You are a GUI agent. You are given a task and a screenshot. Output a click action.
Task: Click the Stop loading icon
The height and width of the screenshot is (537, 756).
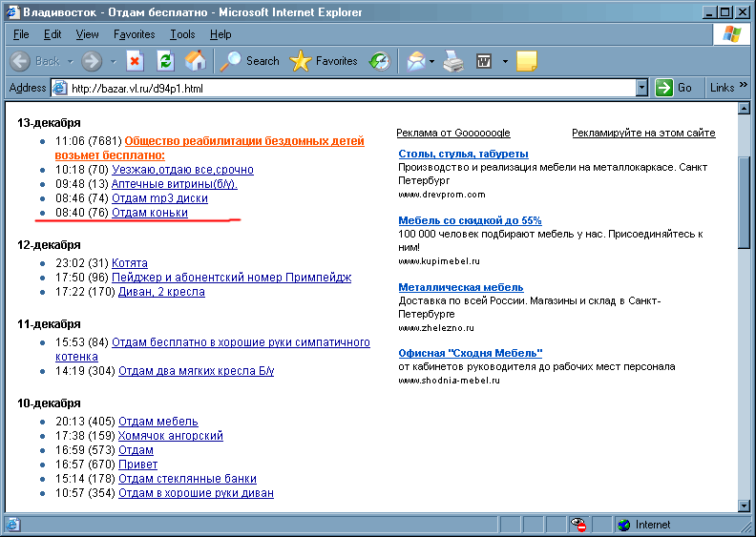pyautogui.click(x=135, y=61)
